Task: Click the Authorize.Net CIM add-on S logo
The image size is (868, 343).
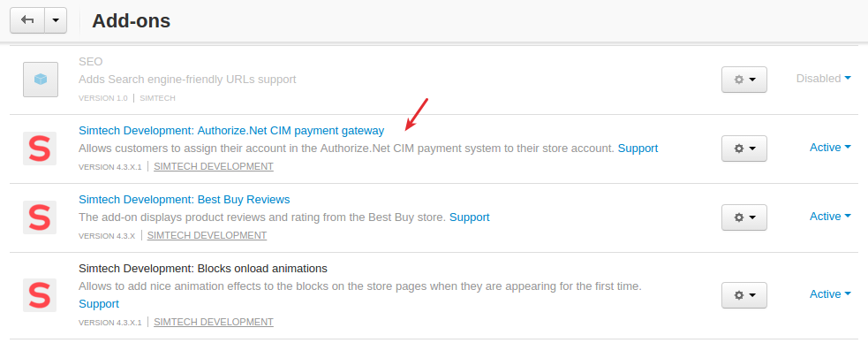Action: coord(40,149)
